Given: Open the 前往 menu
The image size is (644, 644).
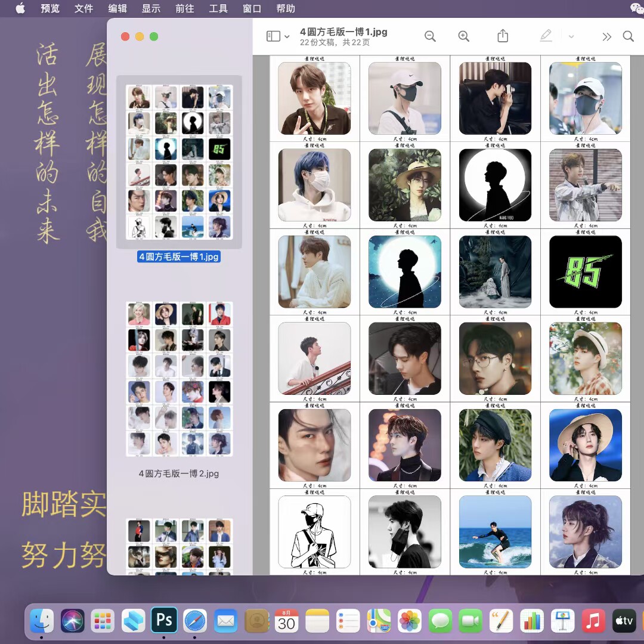Looking at the screenshot, I should [185, 8].
